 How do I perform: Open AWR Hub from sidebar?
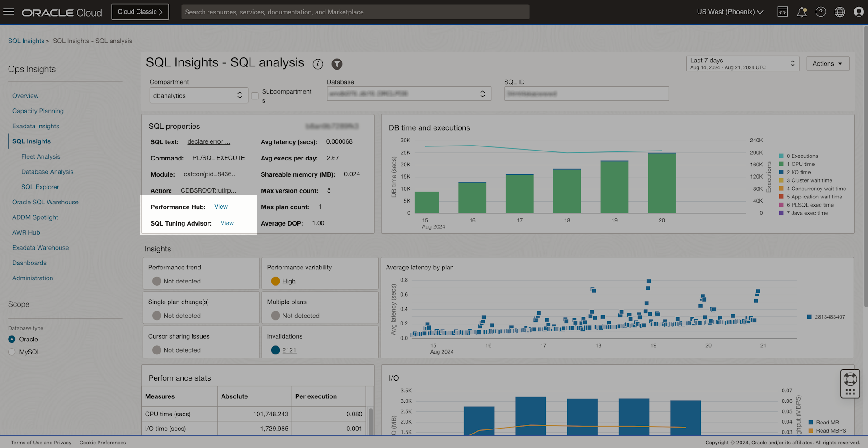pyautogui.click(x=26, y=233)
